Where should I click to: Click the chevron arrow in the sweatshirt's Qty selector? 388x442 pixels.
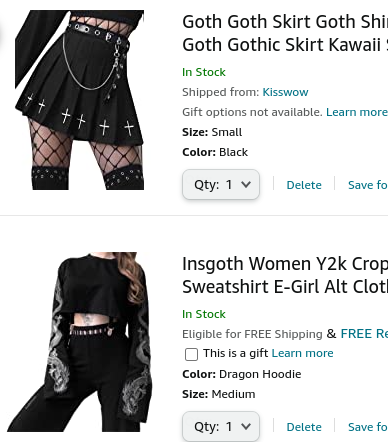[x=246, y=426]
